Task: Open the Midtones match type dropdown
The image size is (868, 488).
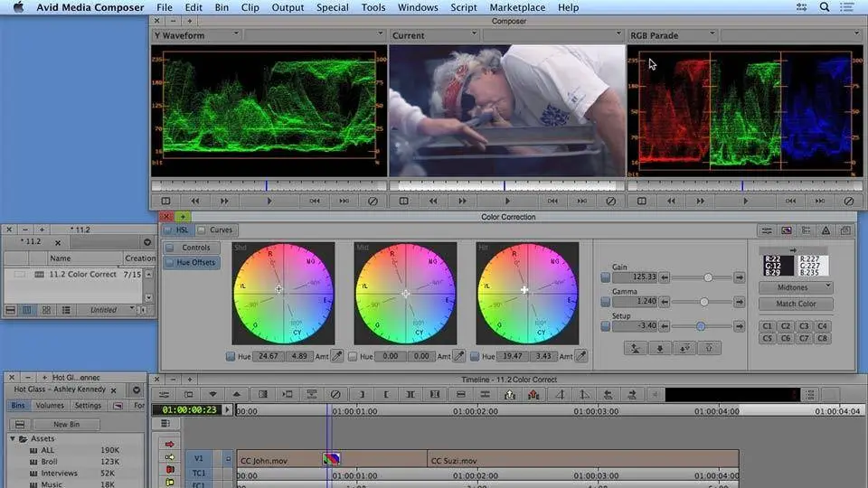Action: (795, 287)
